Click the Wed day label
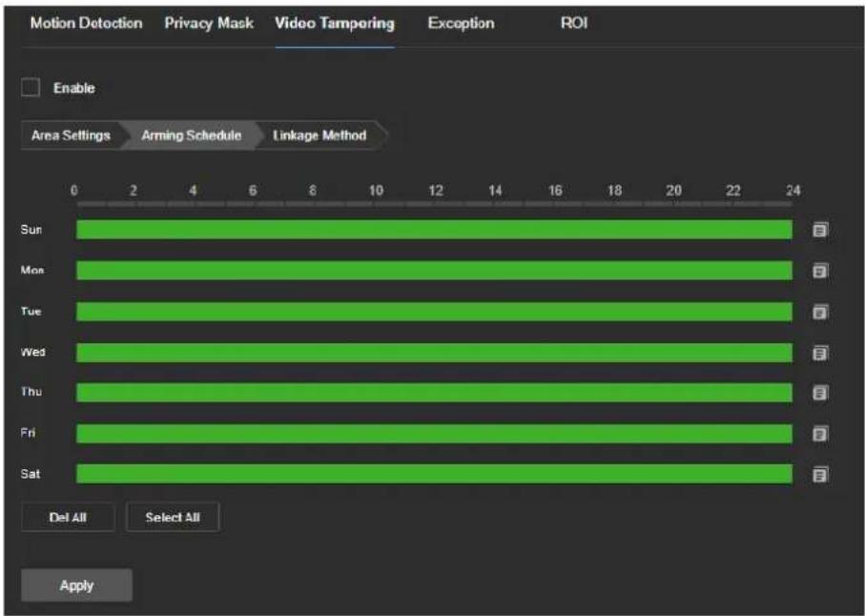The width and height of the screenshot is (865, 616). point(33,352)
